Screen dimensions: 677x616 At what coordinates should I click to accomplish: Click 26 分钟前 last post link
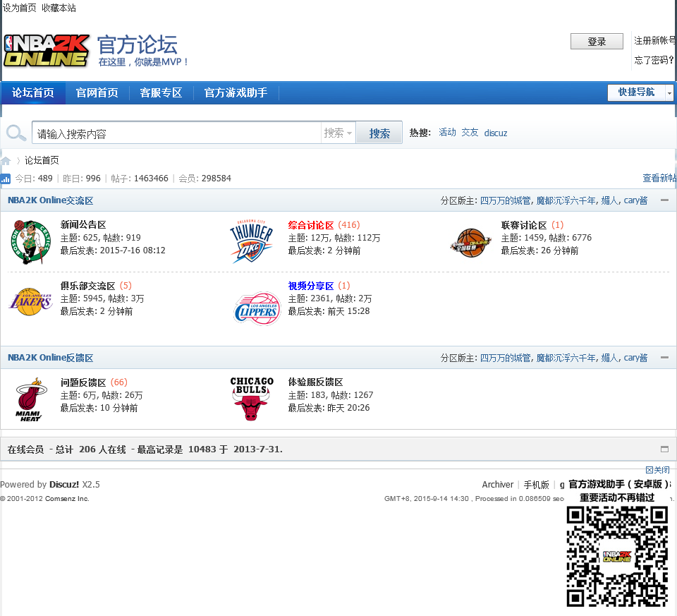(559, 250)
